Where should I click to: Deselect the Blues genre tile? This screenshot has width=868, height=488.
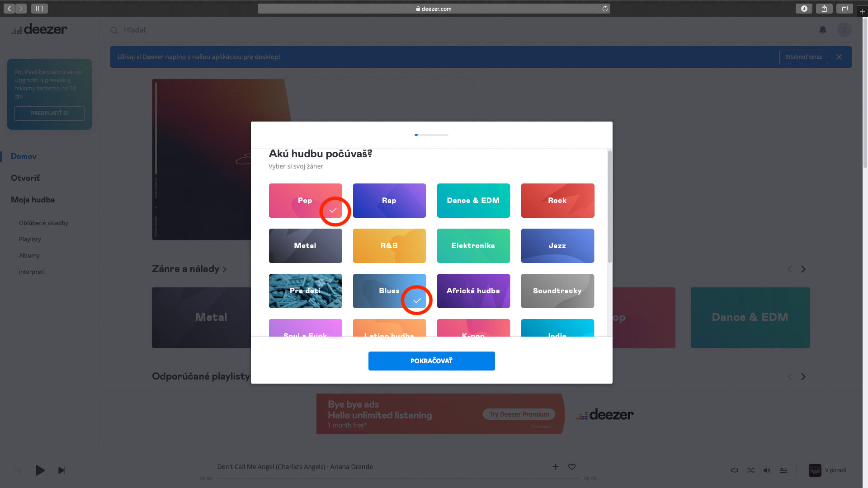[389, 291]
